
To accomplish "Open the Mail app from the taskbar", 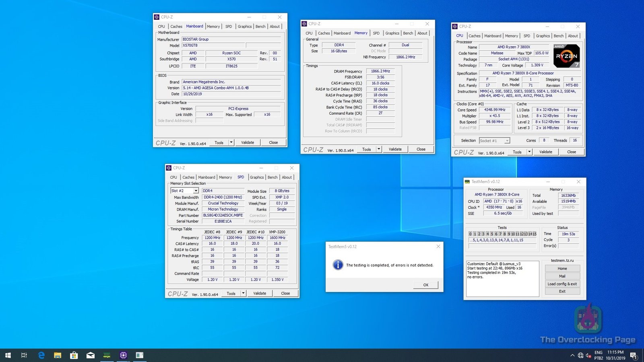I will [x=91, y=355].
